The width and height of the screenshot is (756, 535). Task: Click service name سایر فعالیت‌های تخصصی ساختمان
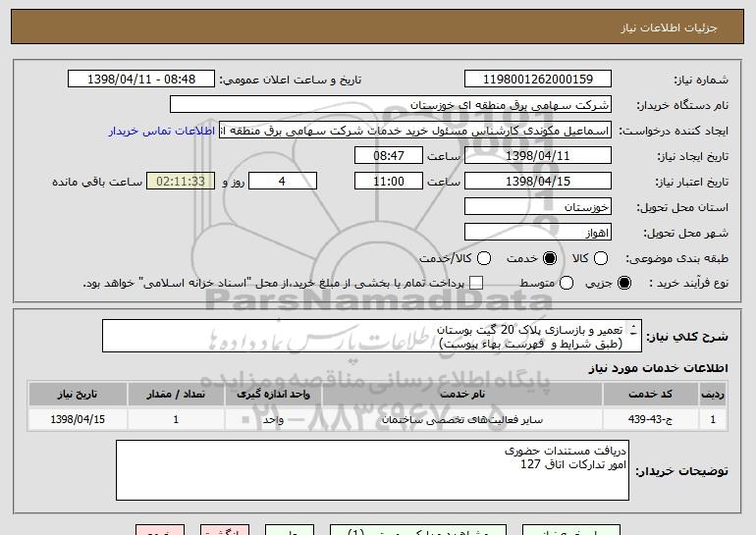pos(461,420)
